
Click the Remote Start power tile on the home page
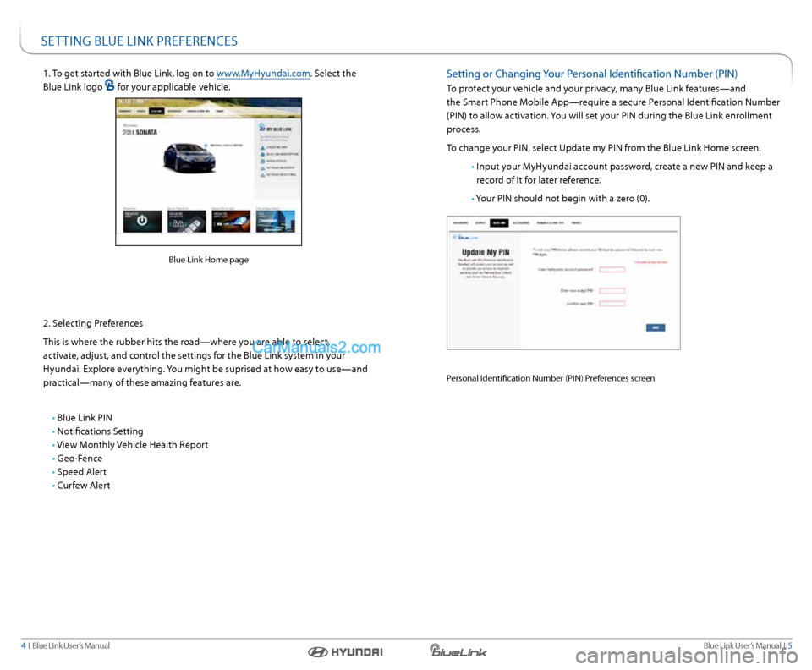pos(142,221)
